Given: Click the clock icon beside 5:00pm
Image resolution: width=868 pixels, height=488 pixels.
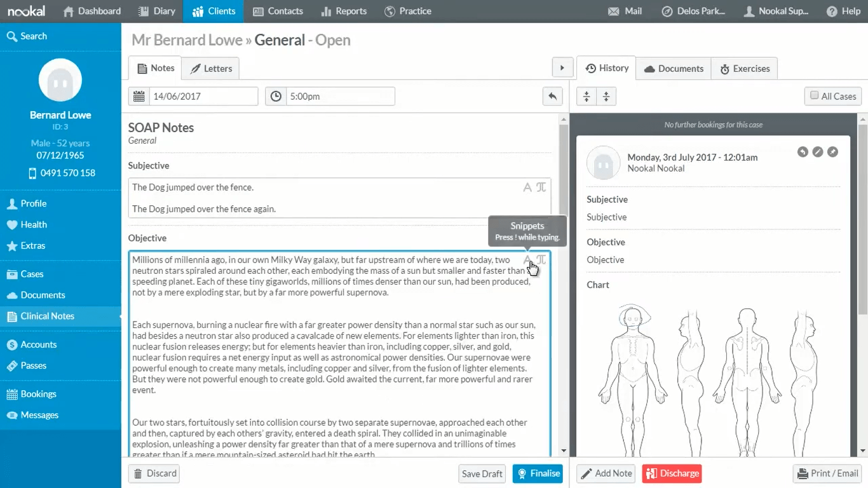Looking at the screenshot, I should [x=276, y=97].
